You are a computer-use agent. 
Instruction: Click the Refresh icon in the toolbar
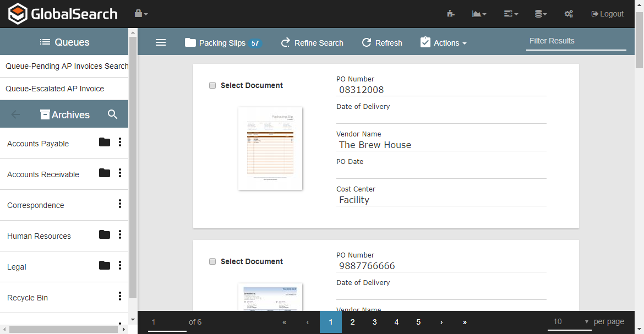(367, 42)
